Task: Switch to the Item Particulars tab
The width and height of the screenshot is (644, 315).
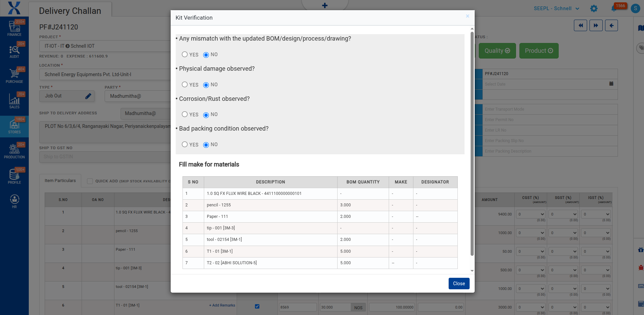Action: click(60, 181)
